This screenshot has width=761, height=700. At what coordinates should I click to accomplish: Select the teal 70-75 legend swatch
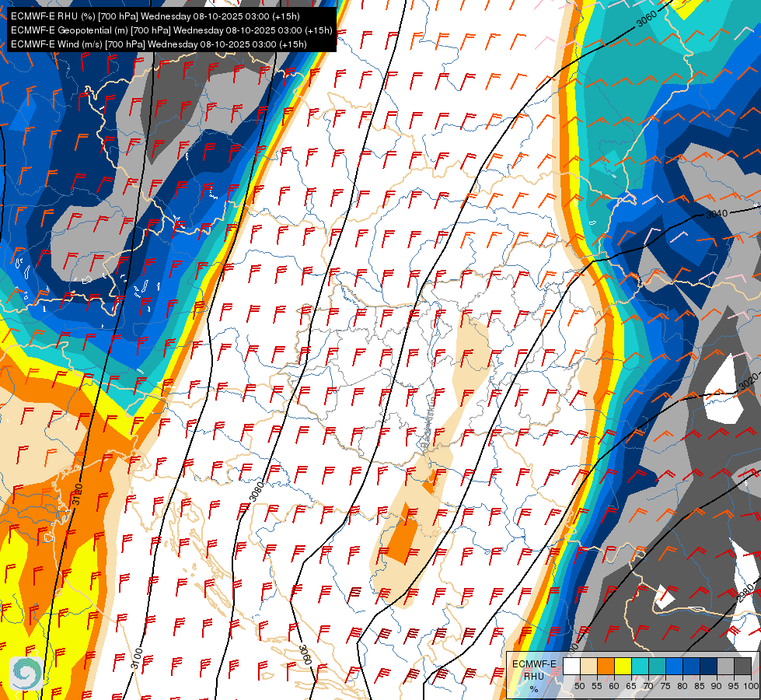(x=657, y=666)
